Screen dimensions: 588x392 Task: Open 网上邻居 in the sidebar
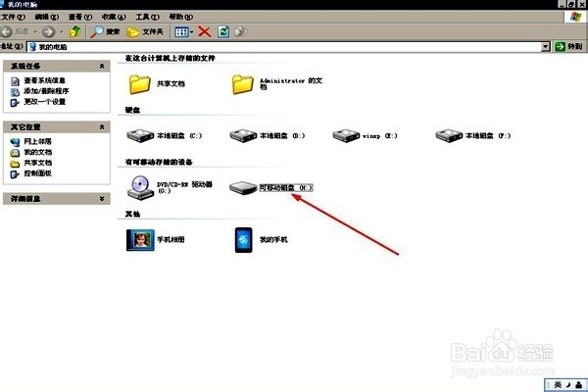(37, 141)
